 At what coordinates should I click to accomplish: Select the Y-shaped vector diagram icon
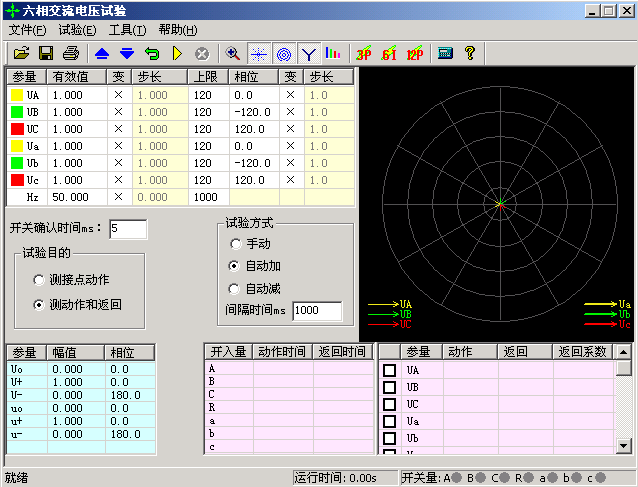point(309,53)
